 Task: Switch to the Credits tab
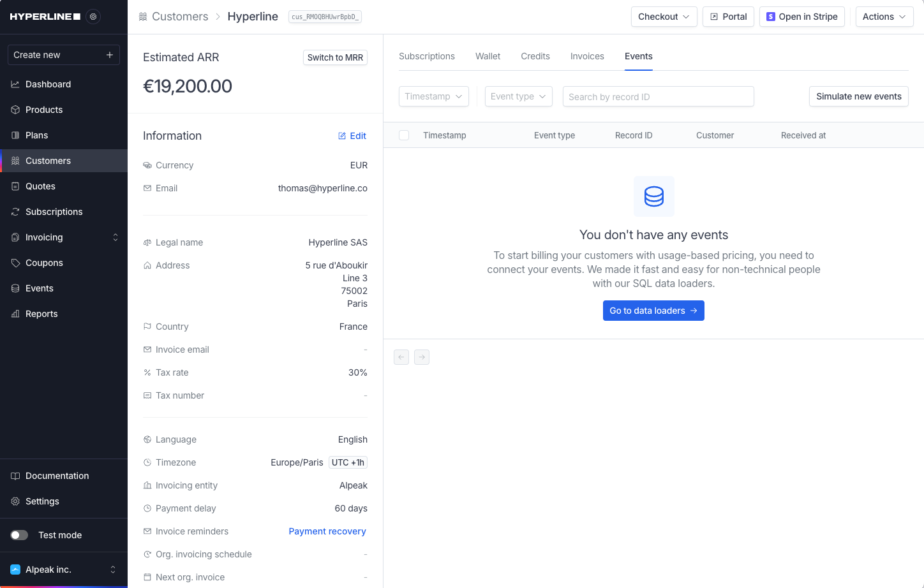pyautogui.click(x=535, y=56)
